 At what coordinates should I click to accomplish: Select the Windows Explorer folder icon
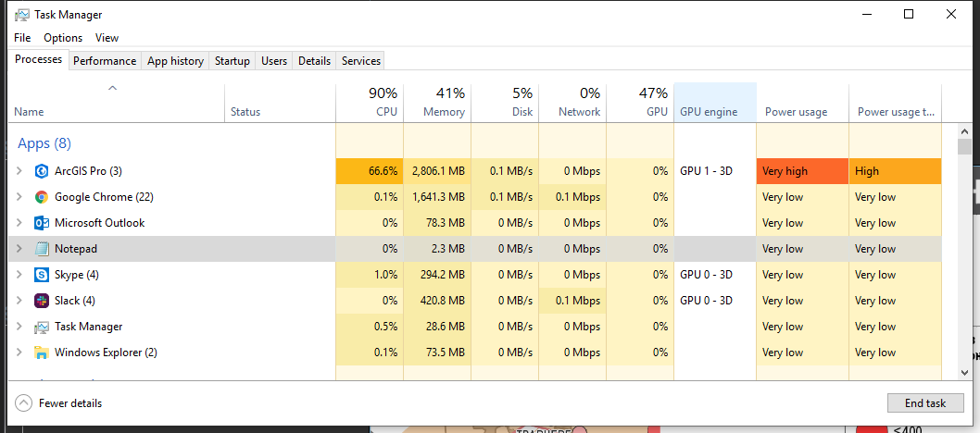pyautogui.click(x=41, y=353)
